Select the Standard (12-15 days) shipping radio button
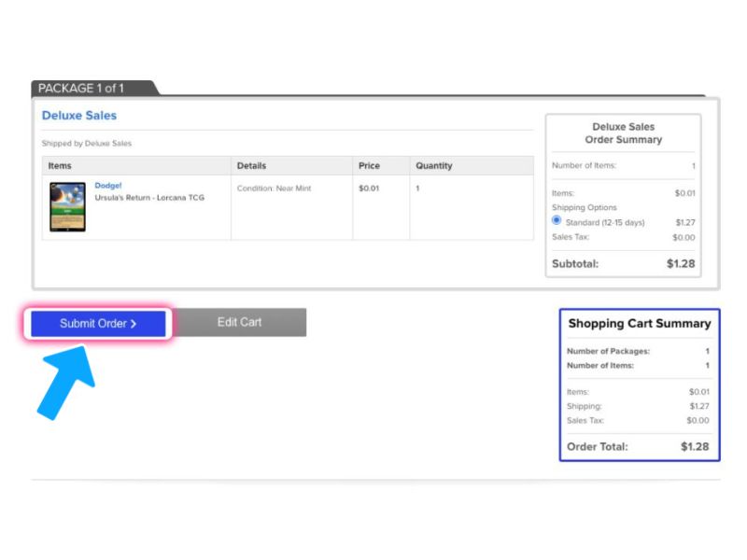747x560 pixels. pos(557,221)
